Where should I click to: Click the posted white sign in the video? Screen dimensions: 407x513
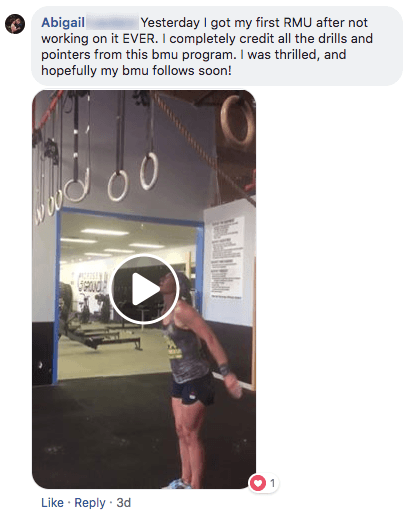coord(227,257)
